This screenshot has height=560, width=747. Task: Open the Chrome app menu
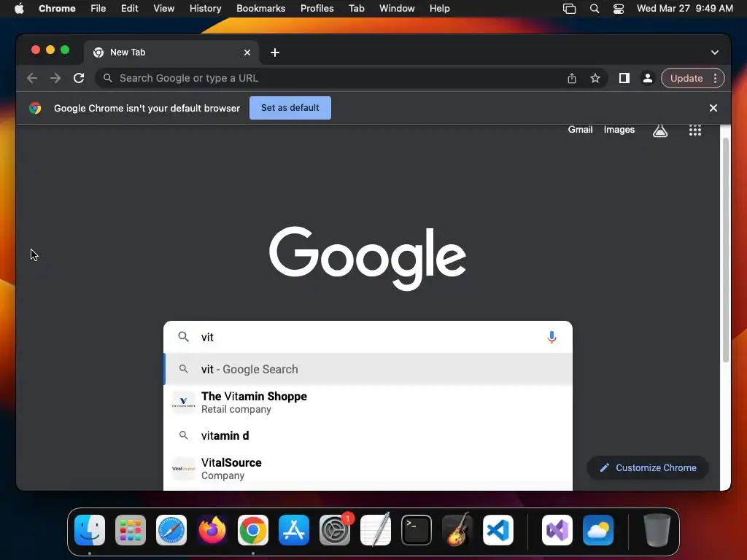[57, 9]
